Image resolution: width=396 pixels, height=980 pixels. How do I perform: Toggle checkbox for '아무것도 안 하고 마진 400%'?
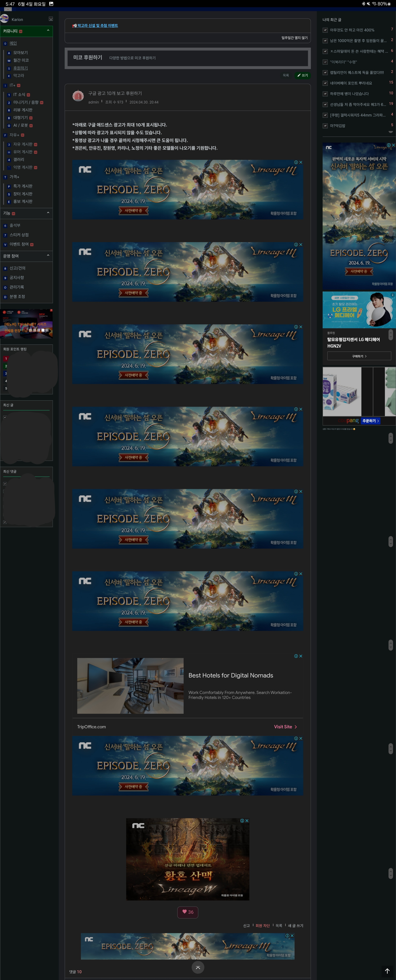point(325,30)
